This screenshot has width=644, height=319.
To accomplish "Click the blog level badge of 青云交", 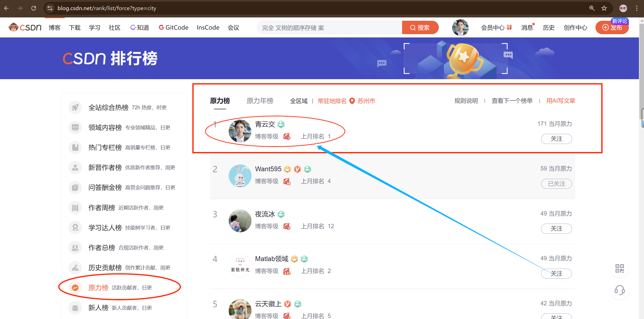I will click(287, 137).
